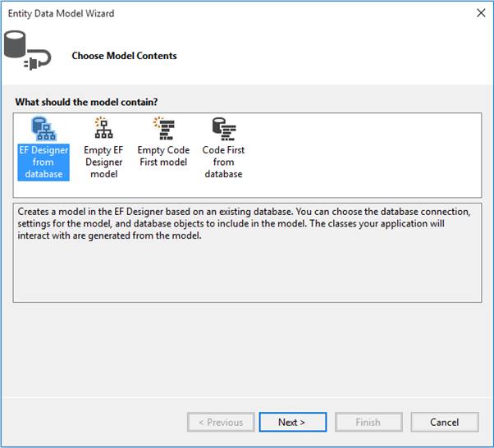Click the 'Empty EF Designer model' label

pos(103,162)
